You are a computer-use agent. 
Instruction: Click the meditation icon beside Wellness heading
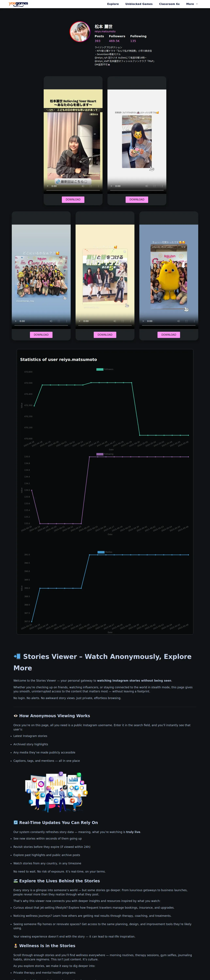coord(16,946)
